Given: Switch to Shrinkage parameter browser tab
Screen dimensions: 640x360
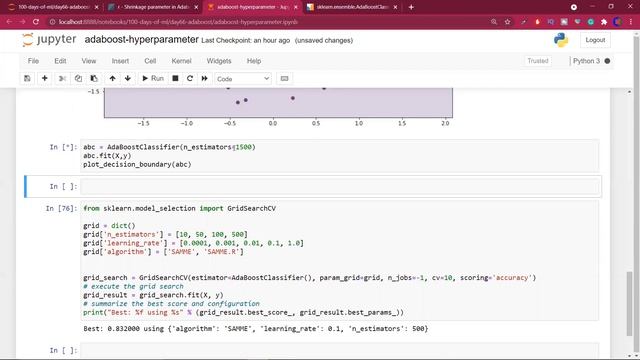Looking at the screenshot, I should point(153,7).
